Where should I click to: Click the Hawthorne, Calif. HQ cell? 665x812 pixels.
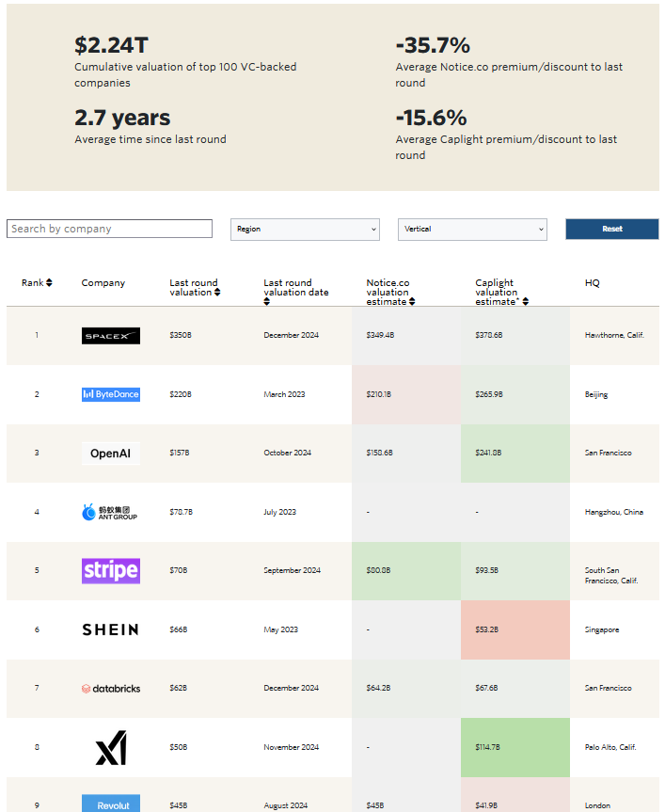pyautogui.click(x=614, y=335)
